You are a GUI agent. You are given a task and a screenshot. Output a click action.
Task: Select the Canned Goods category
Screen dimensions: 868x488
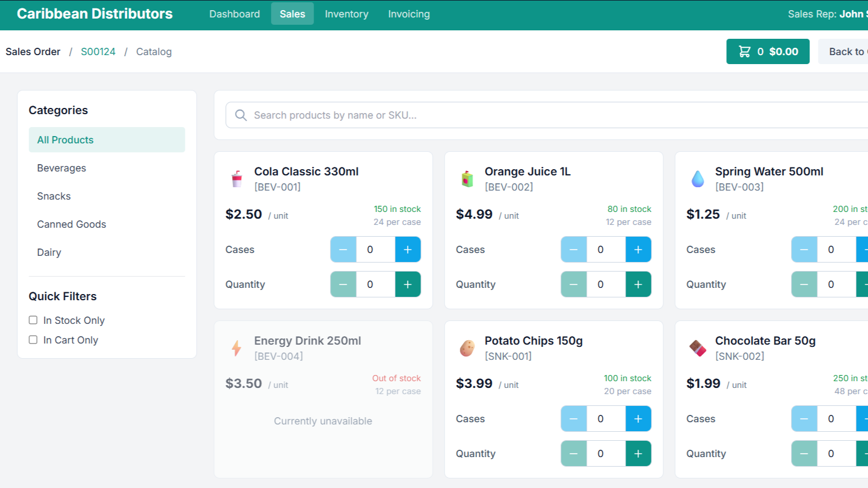pyautogui.click(x=71, y=224)
